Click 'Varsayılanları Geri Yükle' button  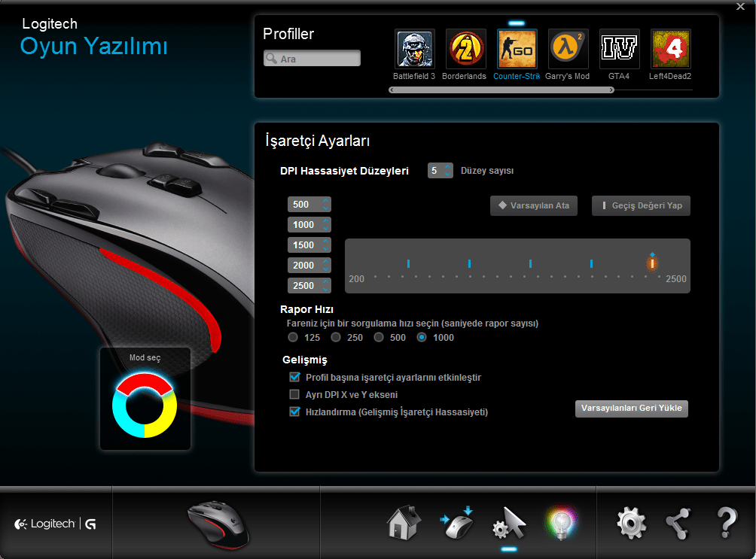(x=631, y=409)
